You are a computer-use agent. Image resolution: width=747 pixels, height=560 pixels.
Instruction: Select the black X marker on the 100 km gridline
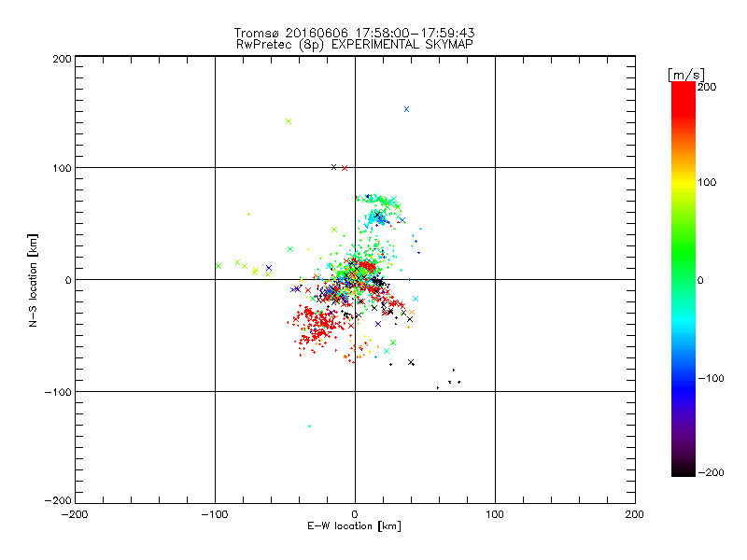[333, 167]
